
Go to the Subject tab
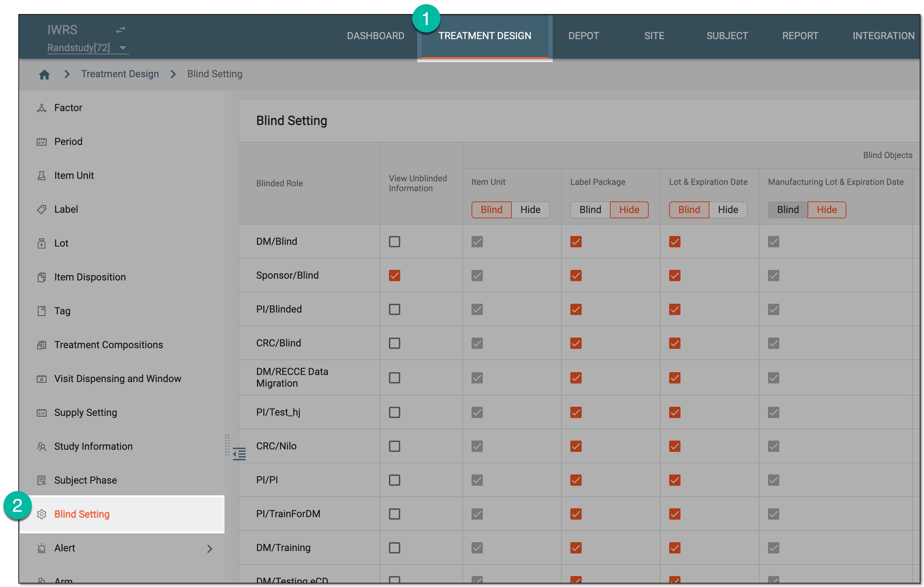727,36
